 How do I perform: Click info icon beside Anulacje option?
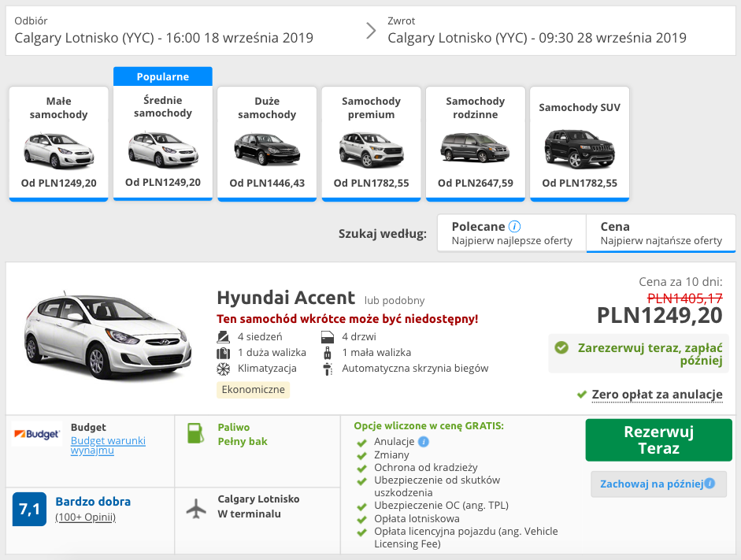point(424,442)
